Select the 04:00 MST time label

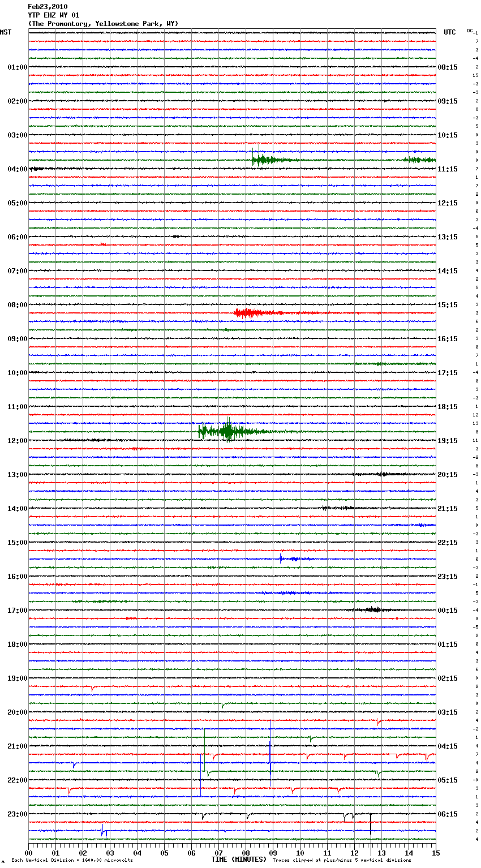point(17,169)
